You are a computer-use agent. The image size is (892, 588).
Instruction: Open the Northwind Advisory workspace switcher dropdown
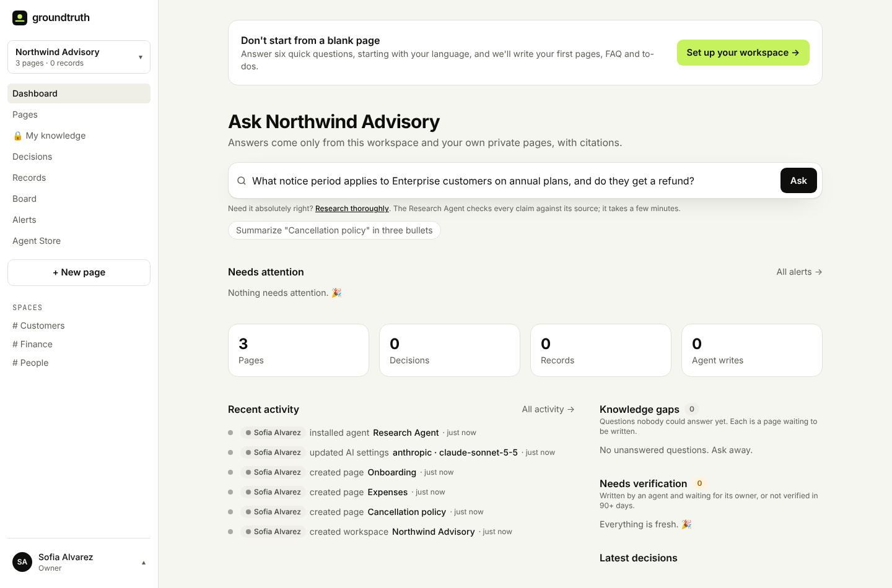79,57
